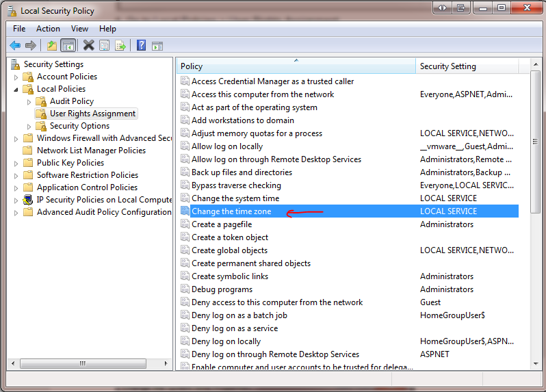Screen dimensions: 546x392
Task: Click the Local Security Policy title bar icon
Action: (x=12, y=11)
